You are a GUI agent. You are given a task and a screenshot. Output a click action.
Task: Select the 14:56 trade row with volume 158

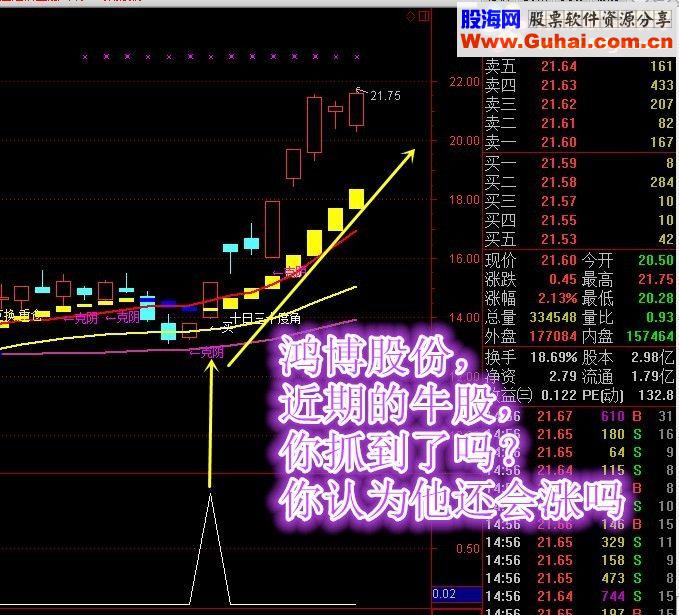click(x=580, y=560)
